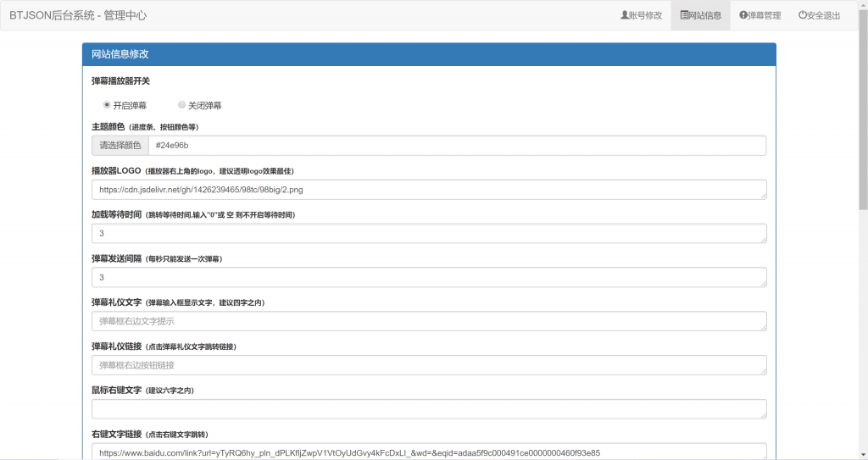Image resolution: width=868 pixels, height=460 pixels.
Task: Click the user icon beside 账号修改
Action: (625, 15)
